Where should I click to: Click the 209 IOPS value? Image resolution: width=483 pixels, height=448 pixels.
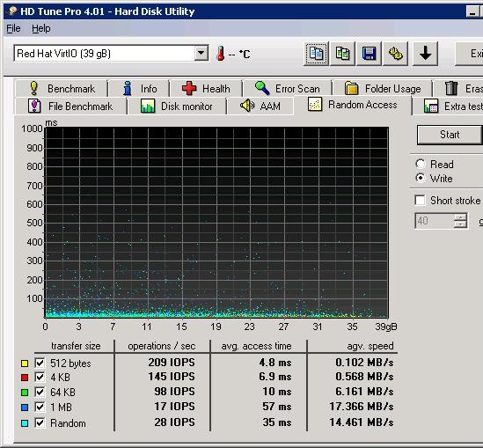point(172,362)
